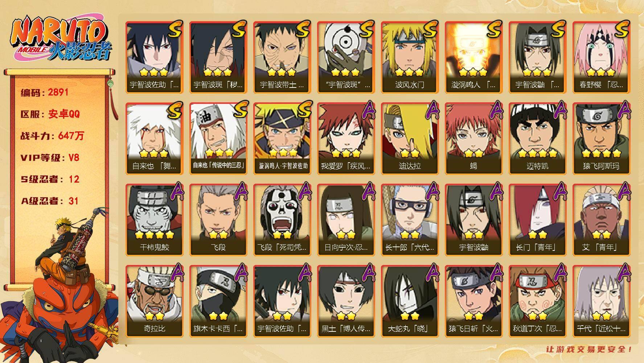Click the A rank badge on 迪达拉
Viewport: 644px width, 363px height.
click(x=431, y=110)
